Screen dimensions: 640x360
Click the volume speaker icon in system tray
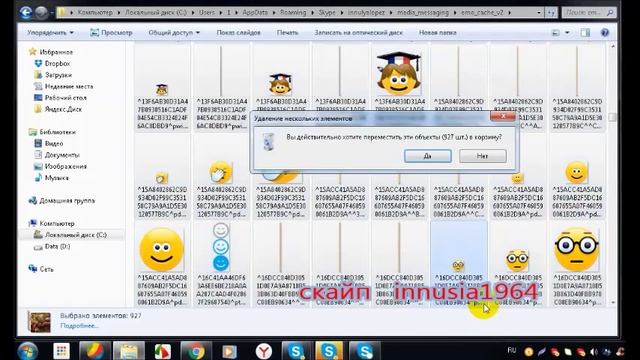594,351
